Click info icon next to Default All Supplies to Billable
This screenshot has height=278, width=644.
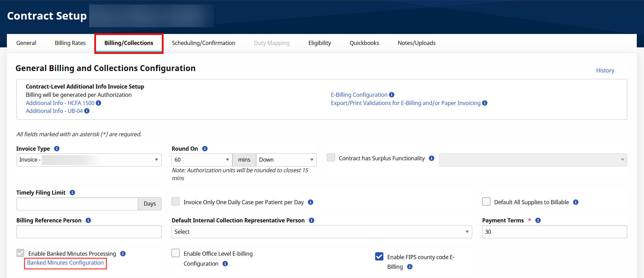tap(576, 202)
